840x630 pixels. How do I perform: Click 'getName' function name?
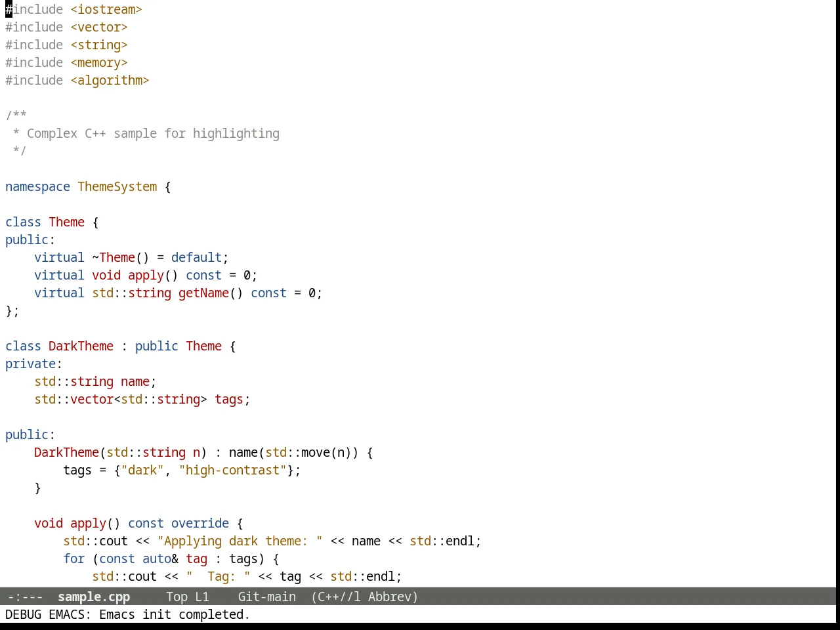(203, 293)
